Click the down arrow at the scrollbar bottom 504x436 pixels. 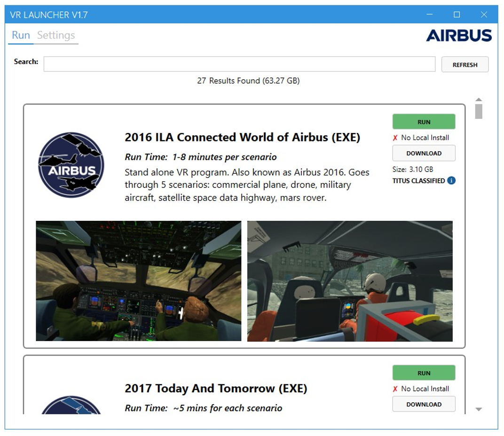point(479,410)
